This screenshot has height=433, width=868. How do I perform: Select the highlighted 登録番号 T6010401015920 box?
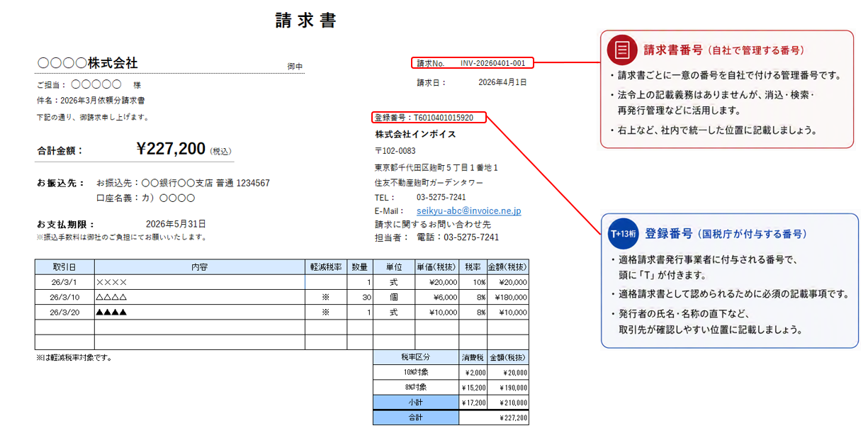[429, 118]
